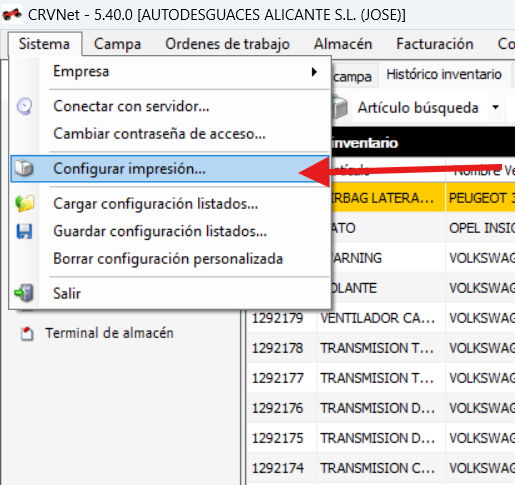Open Terminal de almacén in sidebar

point(109,333)
